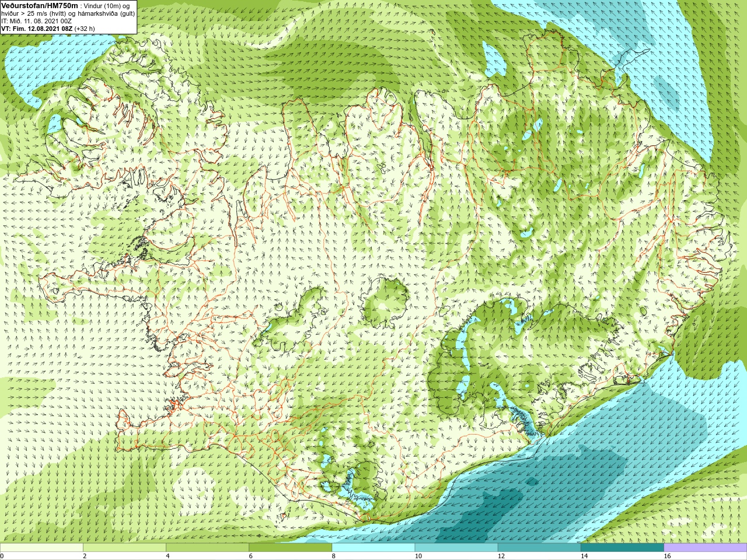Click the pale cyan 8–10 m/s legend swatch
This screenshot has height=560, width=747.
(x=373, y=548)
